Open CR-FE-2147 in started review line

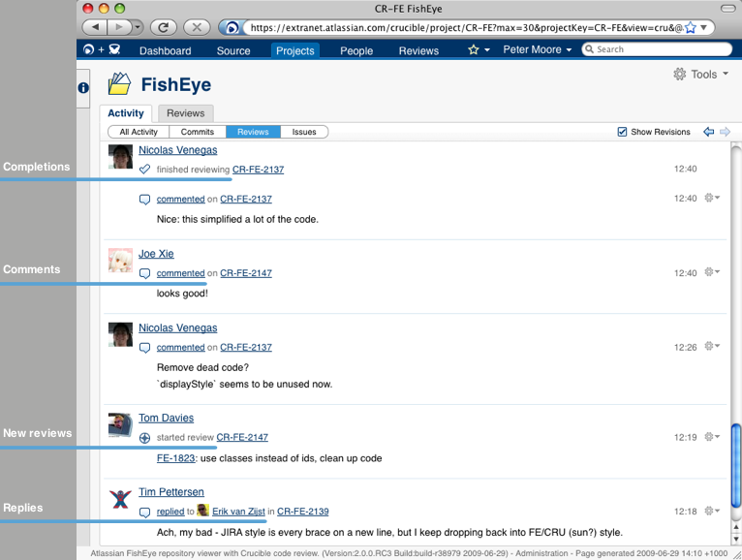click(242, 437)
